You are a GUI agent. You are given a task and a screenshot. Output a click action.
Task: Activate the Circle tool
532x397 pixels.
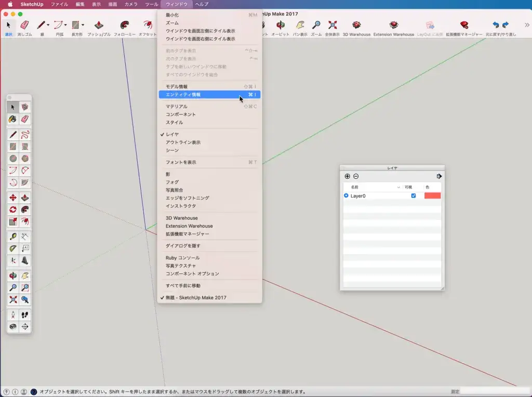[x=13, y=158]
